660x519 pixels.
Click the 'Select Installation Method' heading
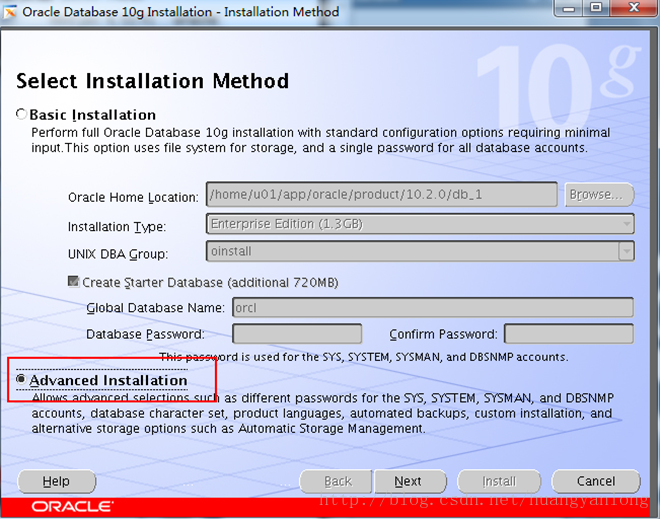152,81
